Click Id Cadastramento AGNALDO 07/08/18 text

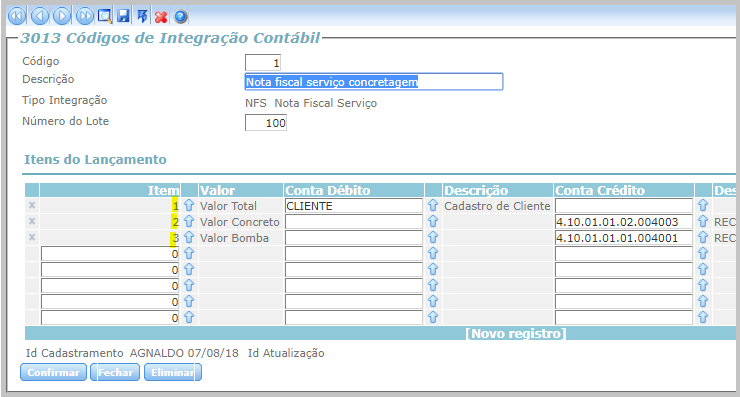132,353
